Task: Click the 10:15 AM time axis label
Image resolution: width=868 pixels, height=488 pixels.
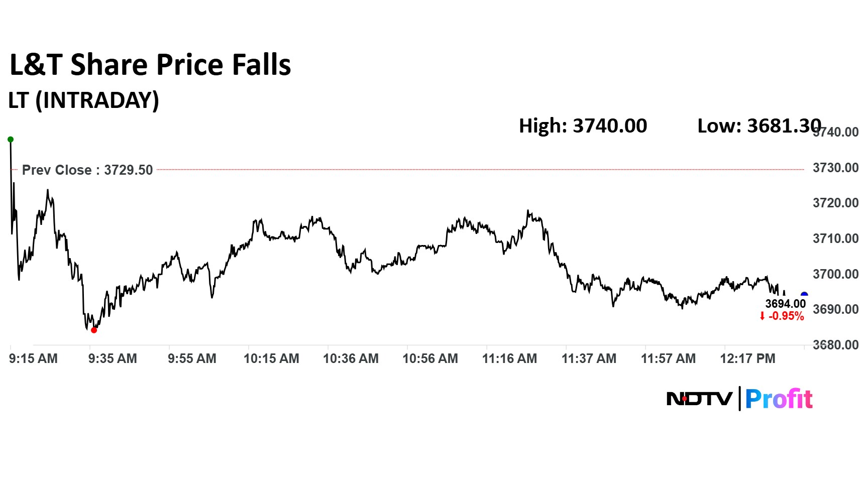Action: coord(271,358)
